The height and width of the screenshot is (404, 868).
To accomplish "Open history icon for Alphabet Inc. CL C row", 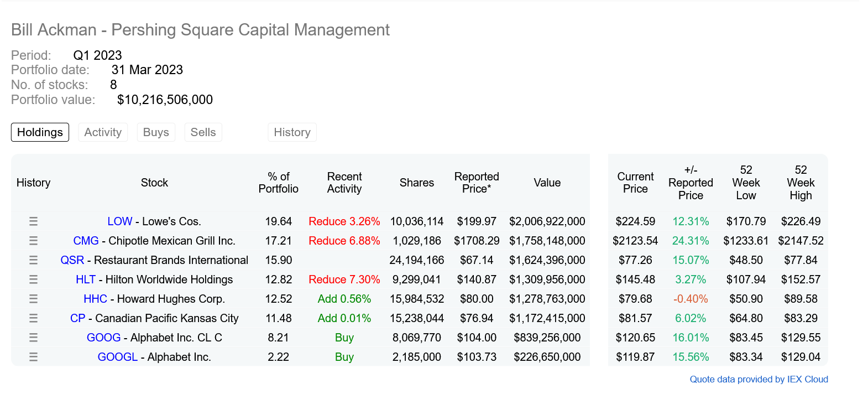I will click(x=33, y=338).
